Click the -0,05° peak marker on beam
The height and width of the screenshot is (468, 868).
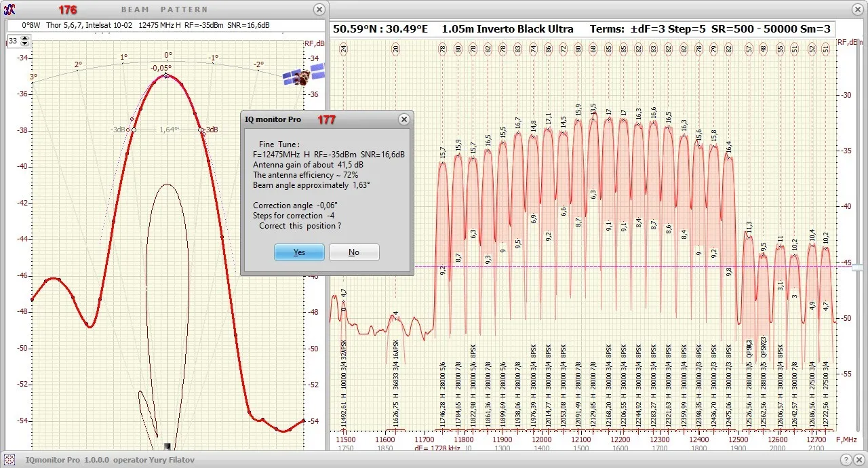167,75
